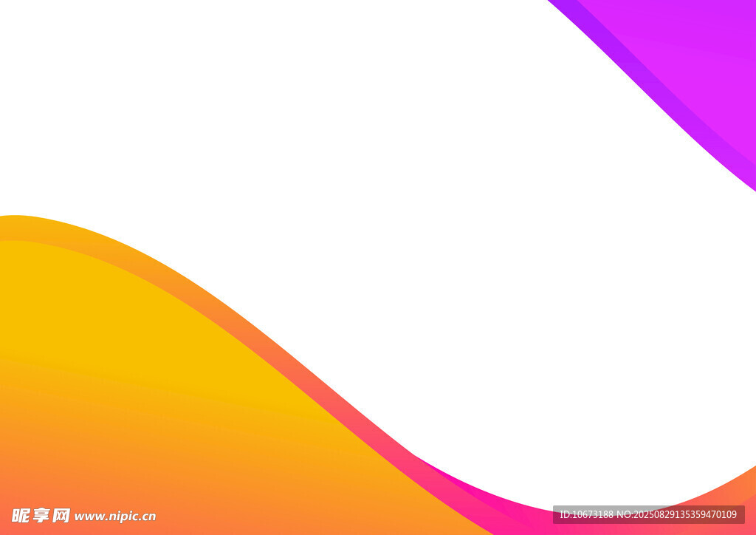Open the www.nipic.cn watermark link

coord(115,516)
